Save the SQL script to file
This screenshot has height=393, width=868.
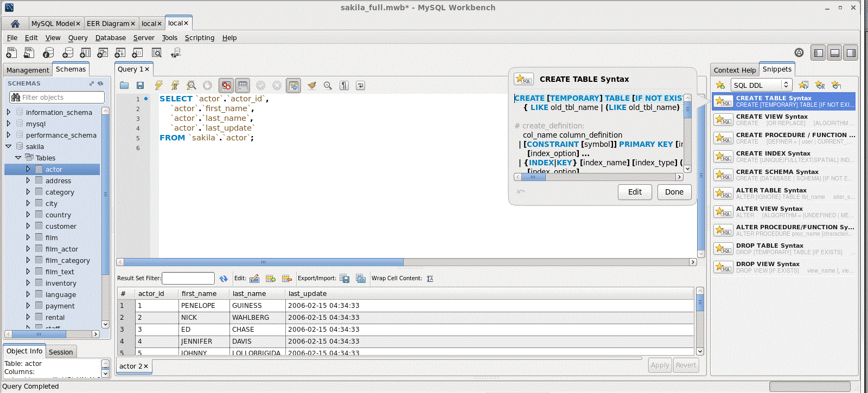[x=140, y=86]
